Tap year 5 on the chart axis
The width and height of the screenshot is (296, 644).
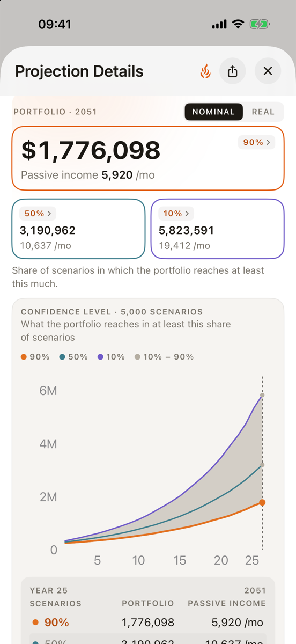pyautogui.click(x=98, y=561)
